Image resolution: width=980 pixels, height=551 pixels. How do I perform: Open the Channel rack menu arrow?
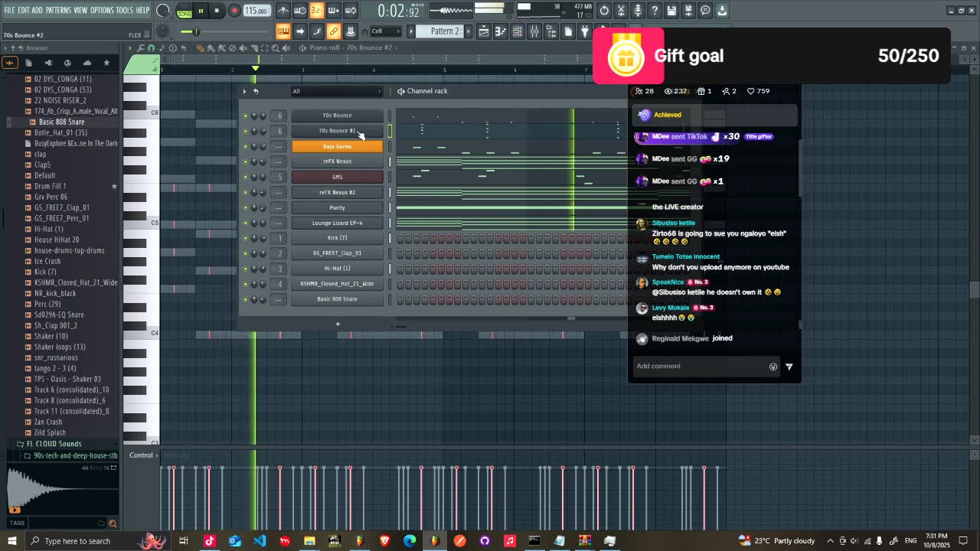[x=245, y=91]
